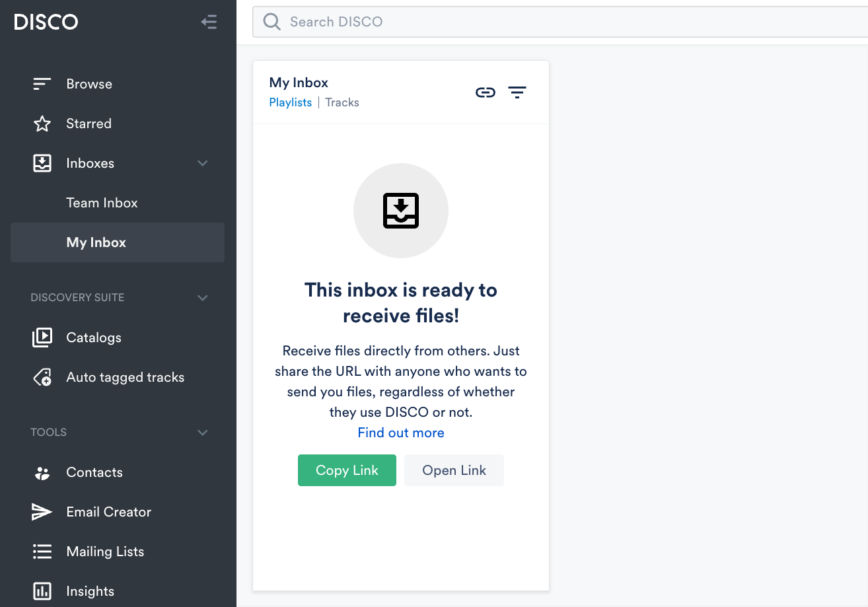Open Insights
Image resolution: width=868 pixels, height=607 pixels.
pos(90,591)
